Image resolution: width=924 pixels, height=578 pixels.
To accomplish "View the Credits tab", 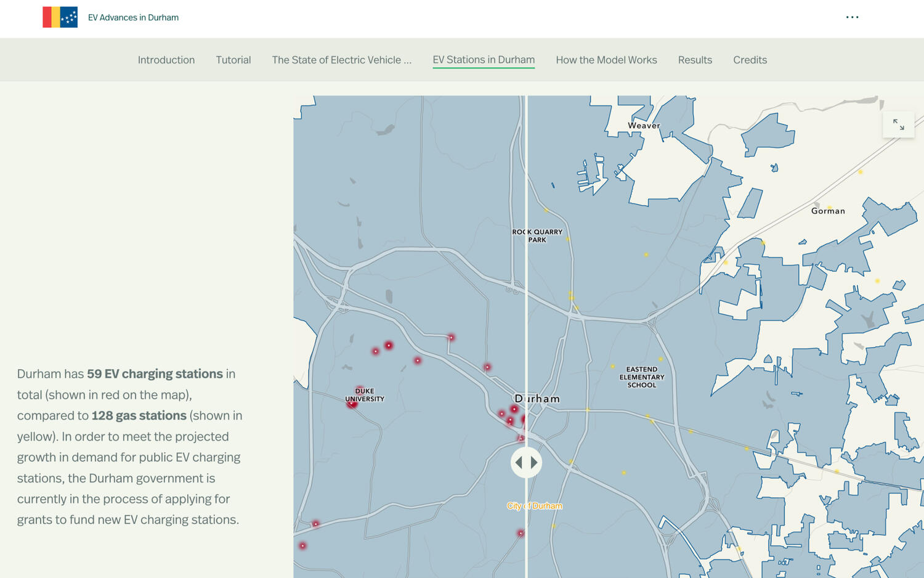I will pos(750,60).
